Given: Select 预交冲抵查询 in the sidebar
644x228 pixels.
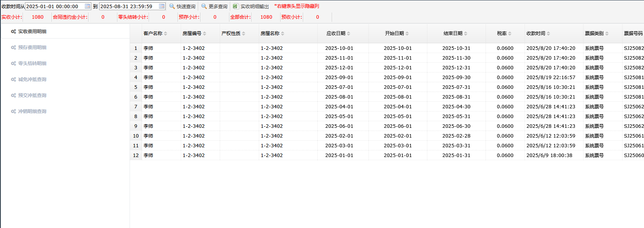Looking at the screenshot, I should [x=32, y=95].
